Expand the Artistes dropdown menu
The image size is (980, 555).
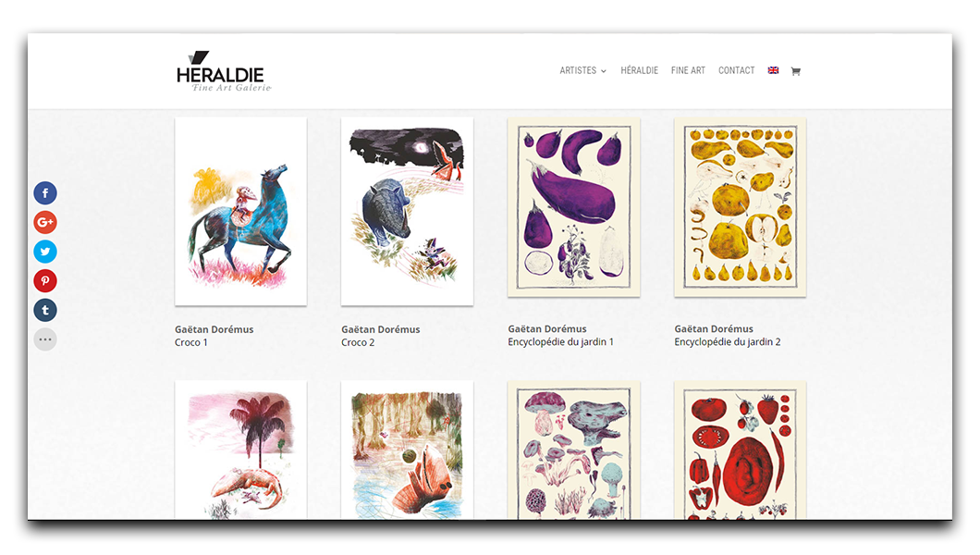click(582, 70)
